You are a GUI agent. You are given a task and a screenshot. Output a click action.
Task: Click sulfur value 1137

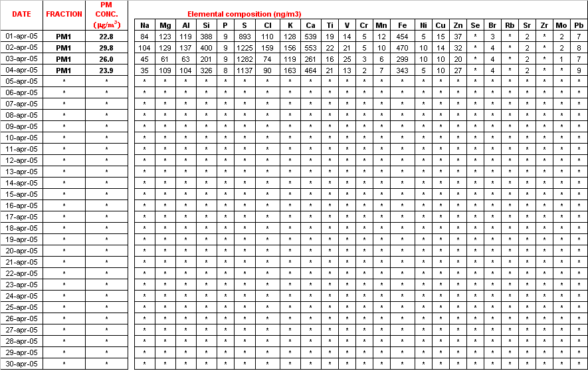click(245, 70)
